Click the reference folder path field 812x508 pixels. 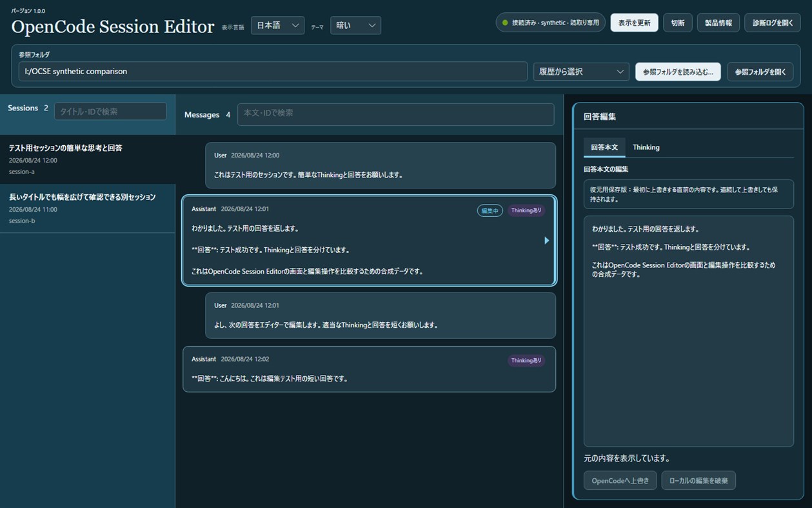(273, 72)
